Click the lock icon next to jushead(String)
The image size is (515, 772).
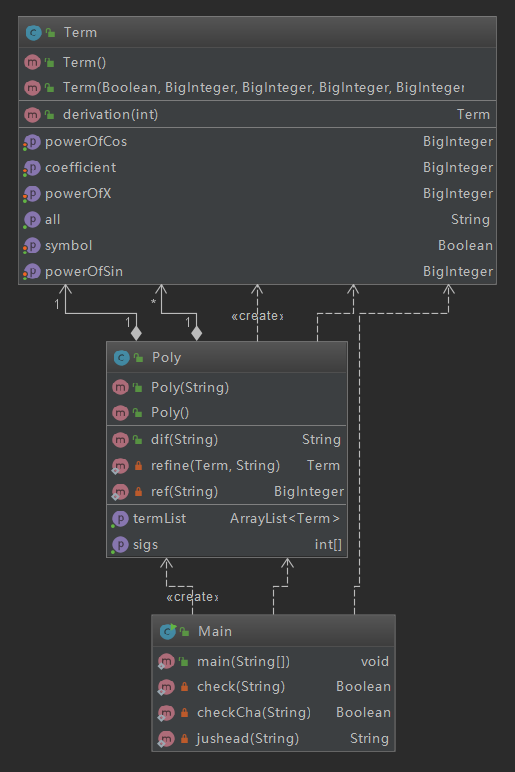point(184,739)
